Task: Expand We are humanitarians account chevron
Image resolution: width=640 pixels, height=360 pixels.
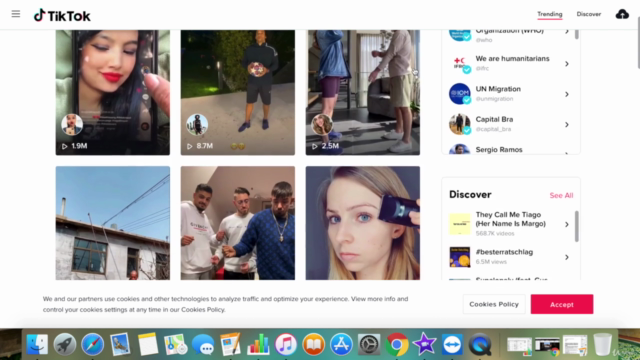Action: point(567,64)
